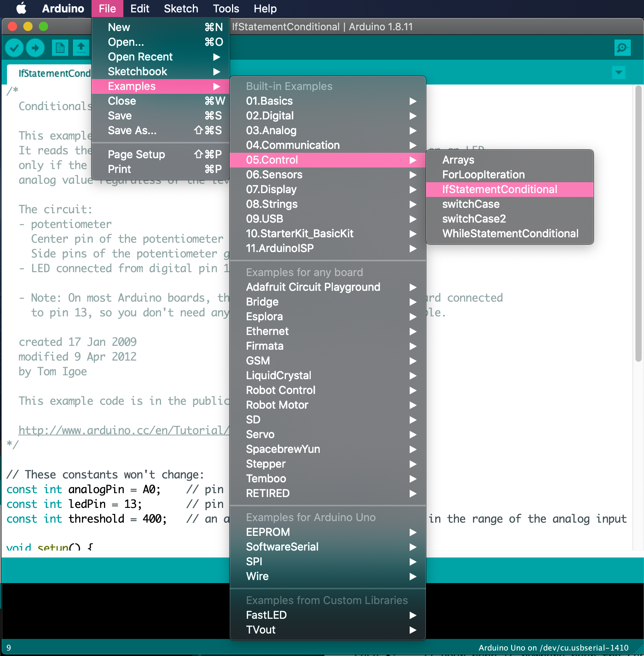
Task: Expand the 10.StarterKit_BasicKit submenu
Action: point(328,233)
